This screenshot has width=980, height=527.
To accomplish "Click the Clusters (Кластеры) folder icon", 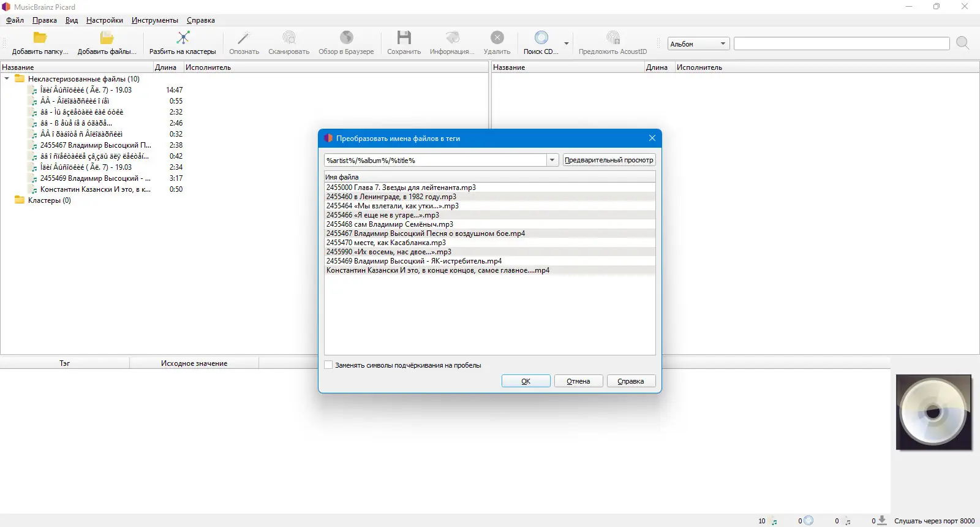I will click(20, 200).
